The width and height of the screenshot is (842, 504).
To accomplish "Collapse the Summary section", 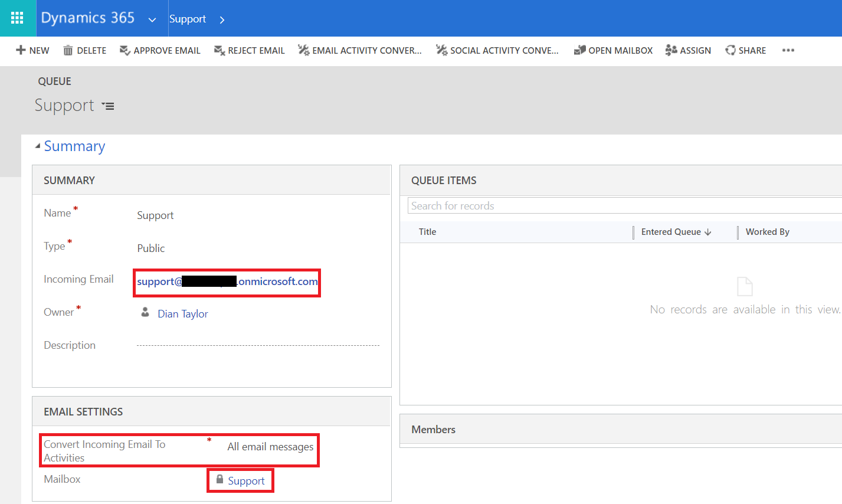I will [38, 146].
